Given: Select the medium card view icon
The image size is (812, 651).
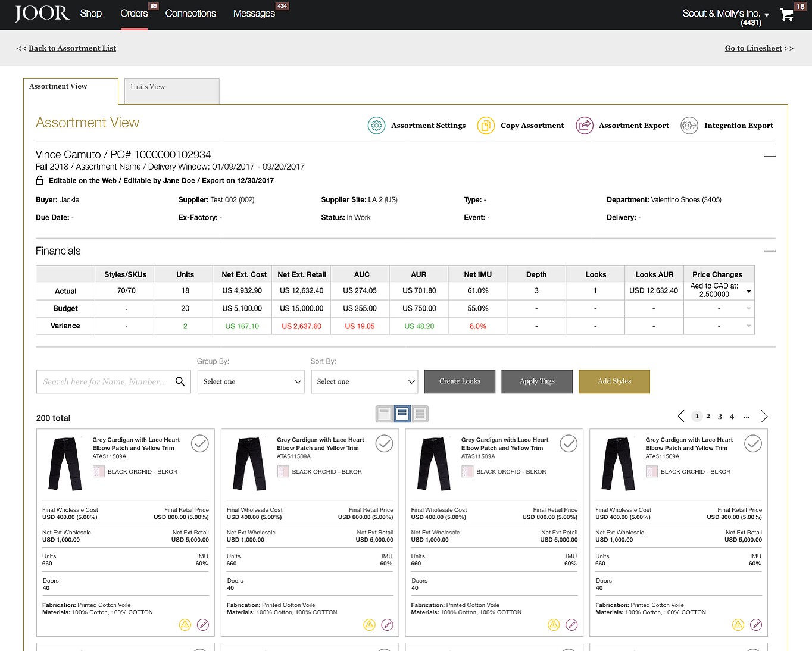Looking at the screenshot, I should pyautogui.click(x=402, y=414).
